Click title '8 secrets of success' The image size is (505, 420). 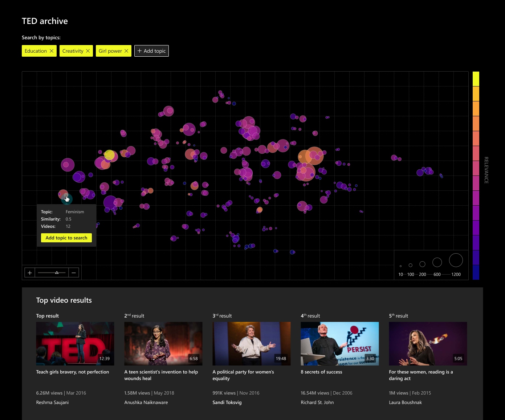[322, 372]
